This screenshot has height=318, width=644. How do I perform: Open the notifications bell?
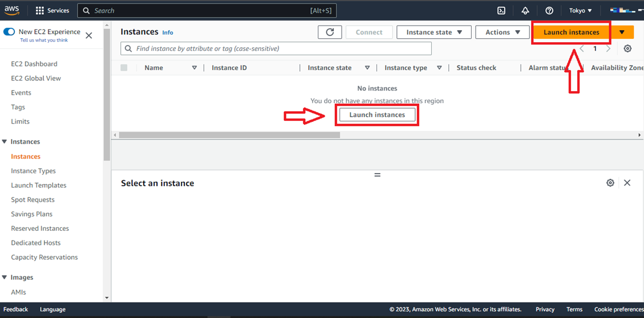pos(525,11)
